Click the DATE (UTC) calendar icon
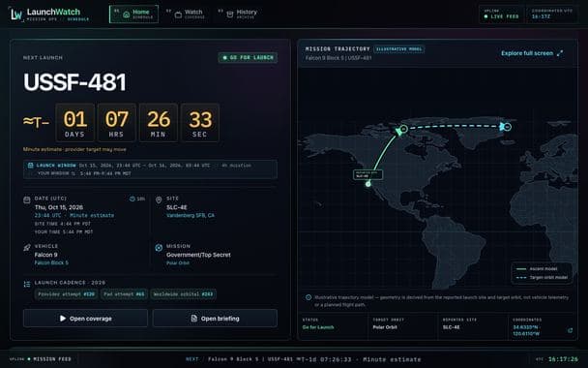The image size is (588, 368). (x=27, y=199)
